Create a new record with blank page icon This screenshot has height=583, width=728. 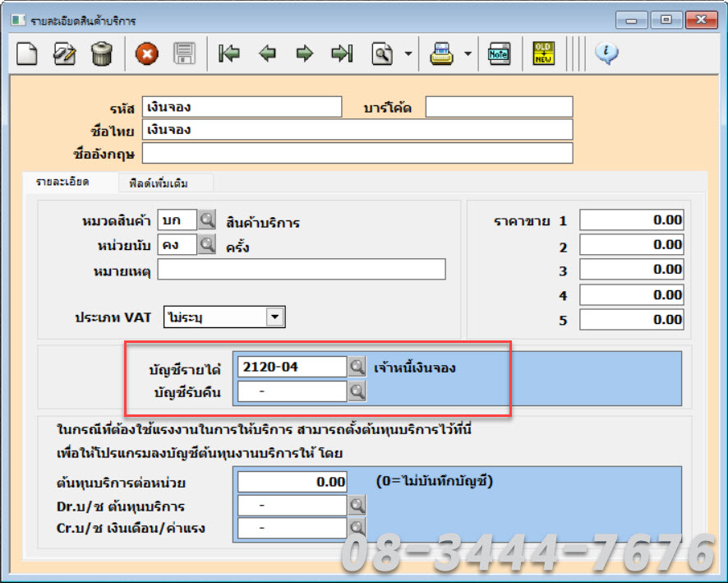(x=27, y=53)
